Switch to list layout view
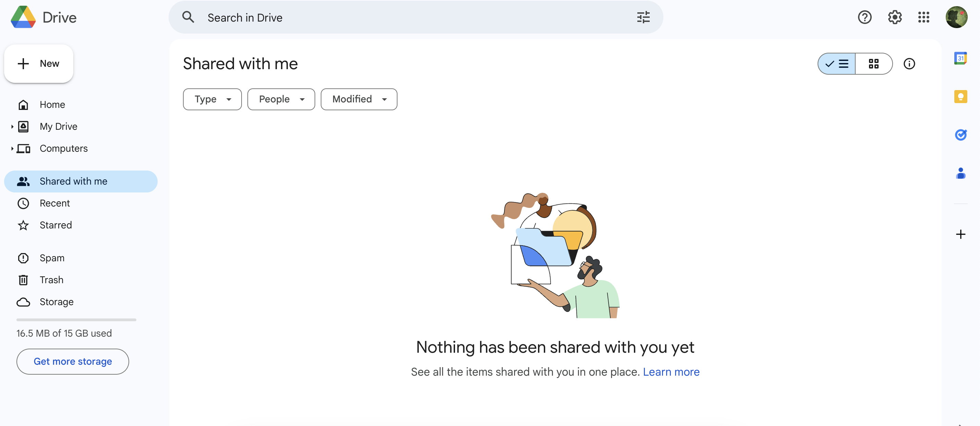Image resolution: width=980 pixels, height=426 pixels. (836, 63)
